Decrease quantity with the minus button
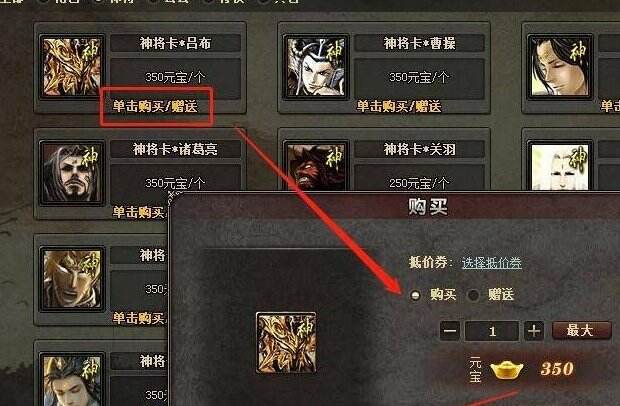This screenshot has height=406, width=620. pos(450,331)
